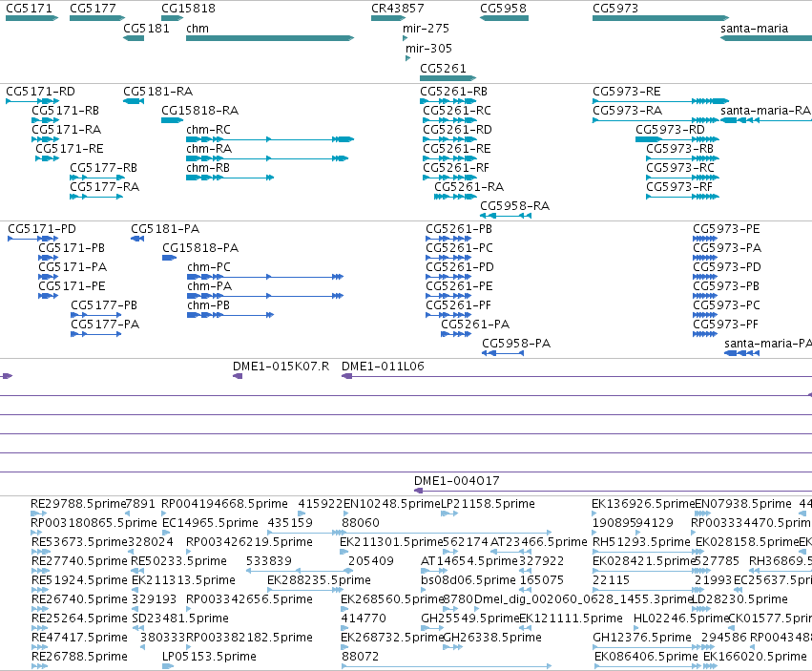The image size is (812, 671).
Task: Click transcript CG5261-RC label
Action: point(457,111)
